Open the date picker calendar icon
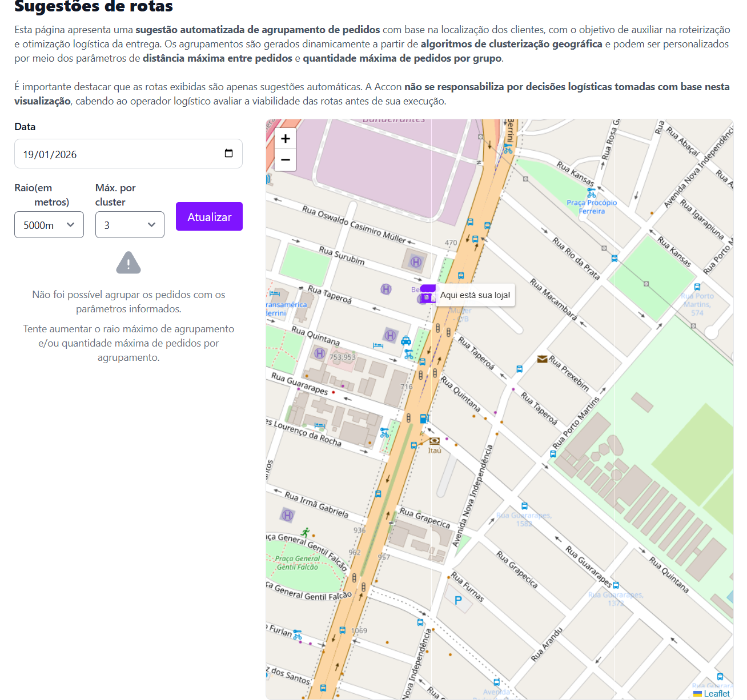 pos(228,154)
